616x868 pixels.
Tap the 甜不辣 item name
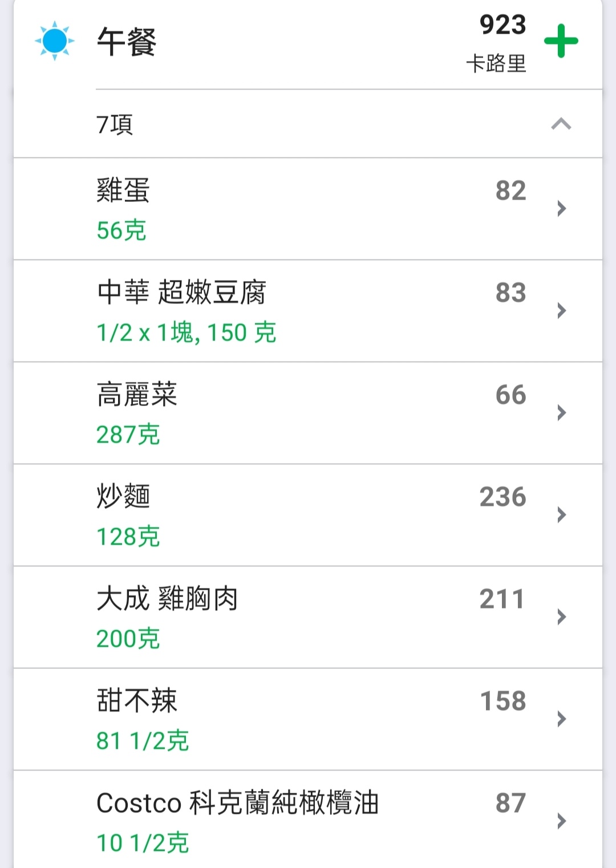click(137, 700)
